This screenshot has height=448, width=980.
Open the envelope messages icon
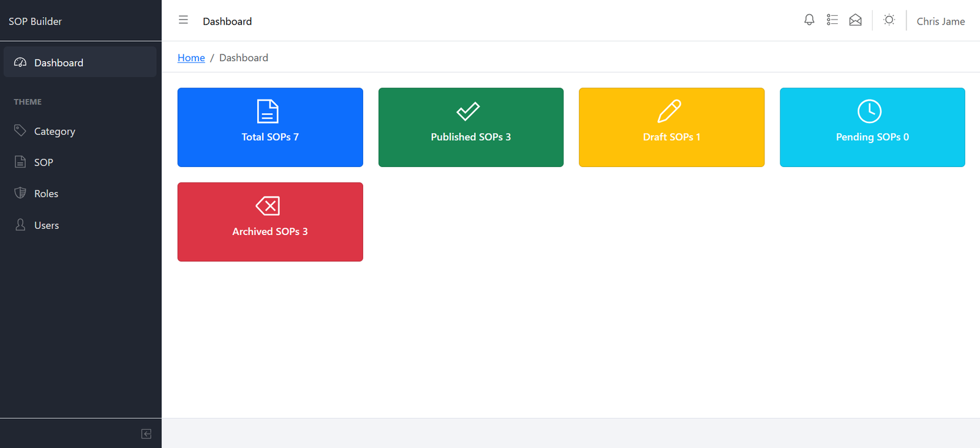[855, 20]
